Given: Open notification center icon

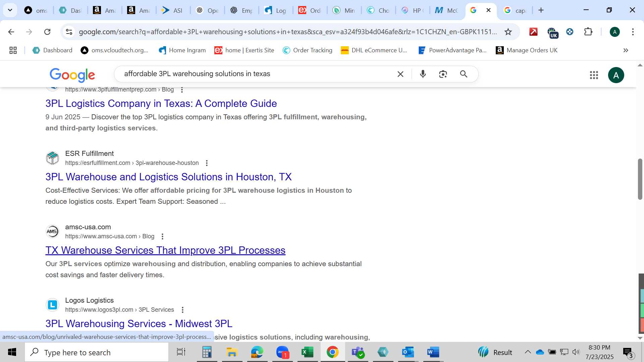Looking at the screenshot, I should [x=628, y=353].
